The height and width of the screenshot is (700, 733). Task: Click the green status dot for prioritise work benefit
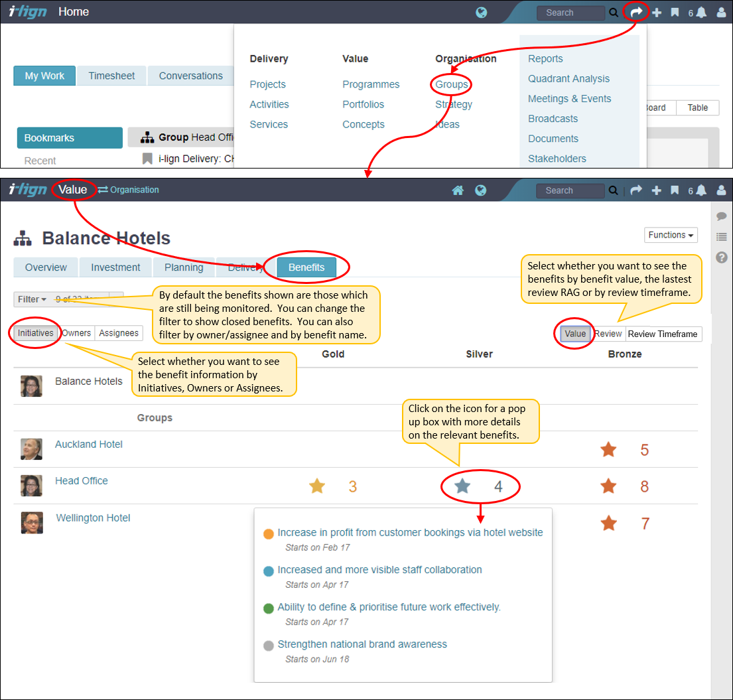pyautogui.click(x=269, y=608)
